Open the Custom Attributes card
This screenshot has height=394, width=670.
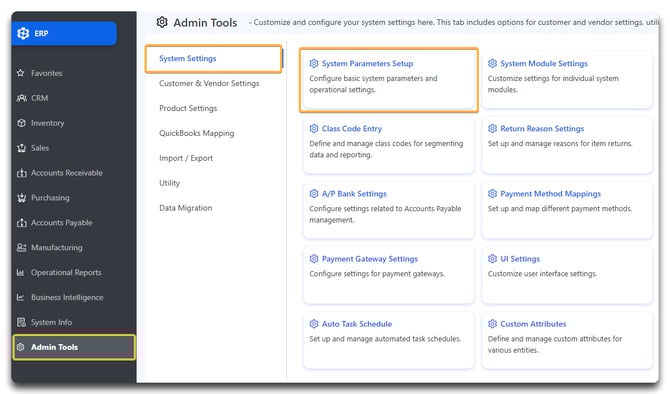(x=567, y=340)
